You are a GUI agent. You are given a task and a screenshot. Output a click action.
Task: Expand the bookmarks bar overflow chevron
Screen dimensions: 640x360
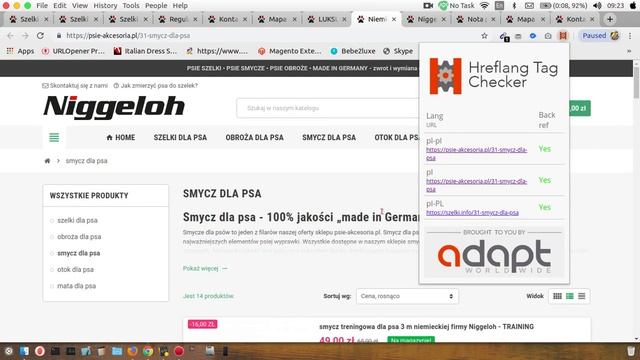[x=629, y=51]
